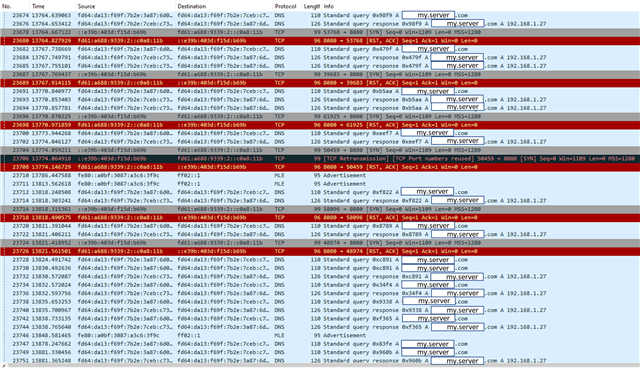Viewport: 640px width, 370px height.
Task: Select MLE Advertisement packet 23710
Action: pos(320,175)
